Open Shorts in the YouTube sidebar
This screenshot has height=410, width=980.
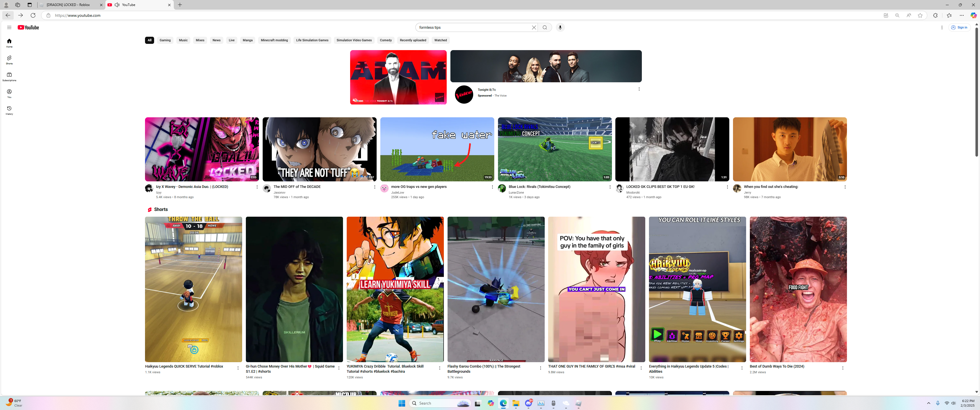click(9, 60)
